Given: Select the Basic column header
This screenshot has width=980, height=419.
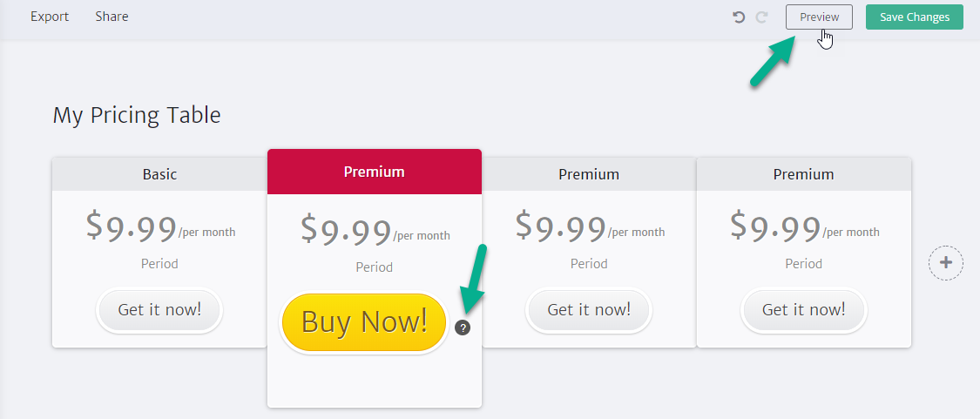Looking at the screenshot, I should click(x=159, y=174).
